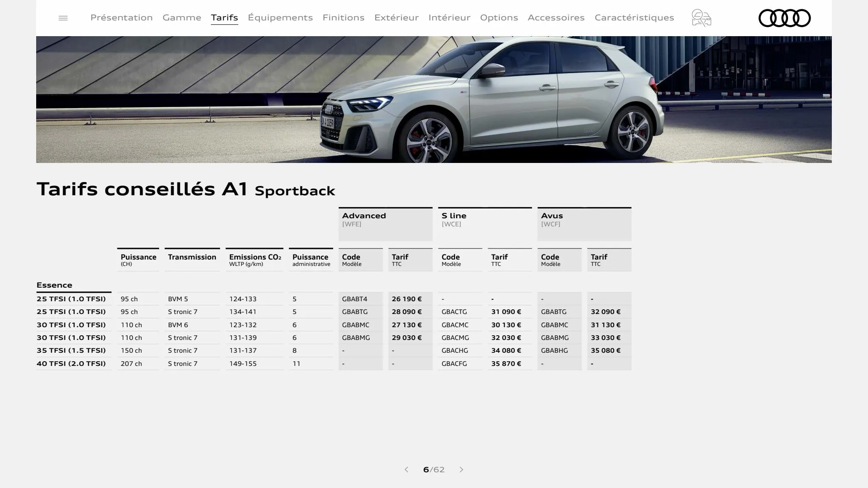
Task: Click model code GBACMC
Action: tap(455, 325)
